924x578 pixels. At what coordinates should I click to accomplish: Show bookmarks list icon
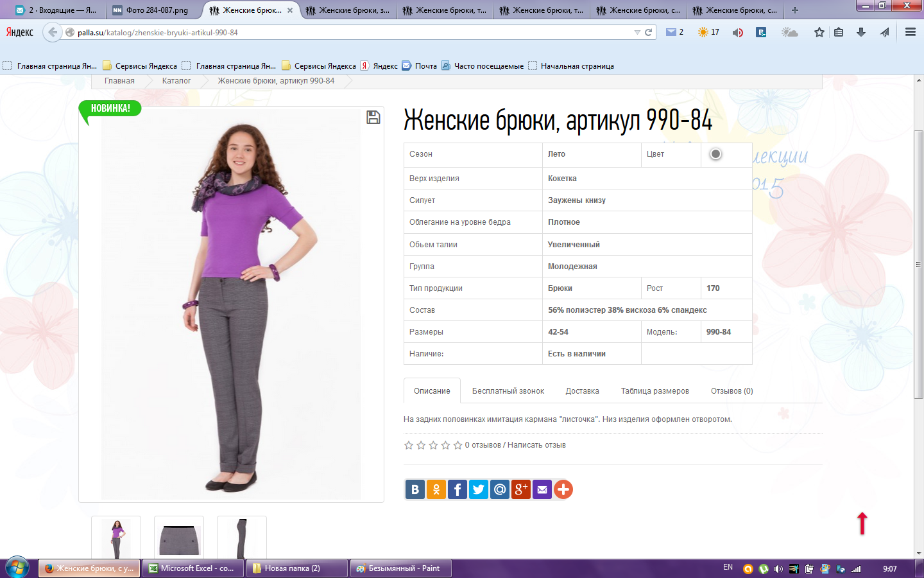pos(839,32)
